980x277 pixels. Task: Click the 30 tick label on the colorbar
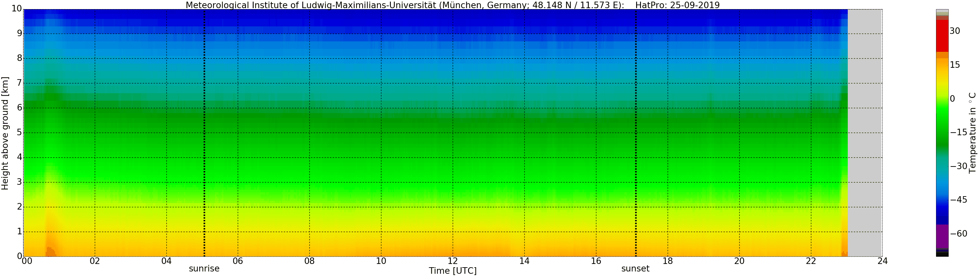point(955,31)
